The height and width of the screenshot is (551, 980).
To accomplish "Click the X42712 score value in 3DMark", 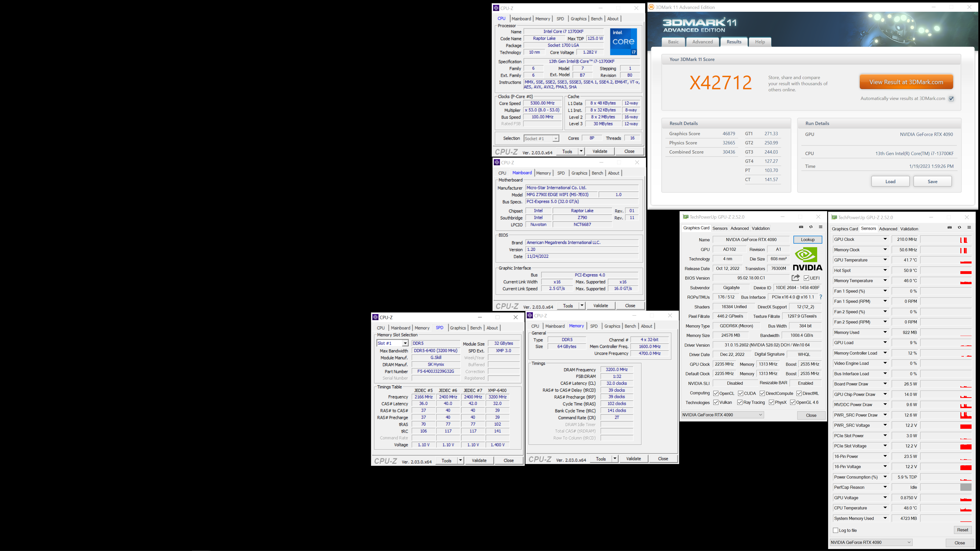I will click(x=720, y=82).
